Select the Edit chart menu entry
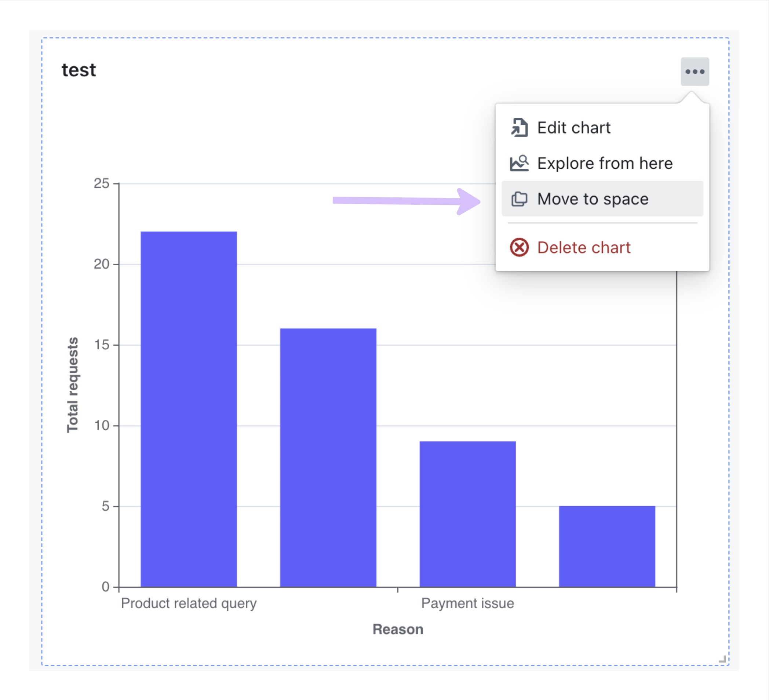Screen dimensions: 769x700 click(602, 127)
